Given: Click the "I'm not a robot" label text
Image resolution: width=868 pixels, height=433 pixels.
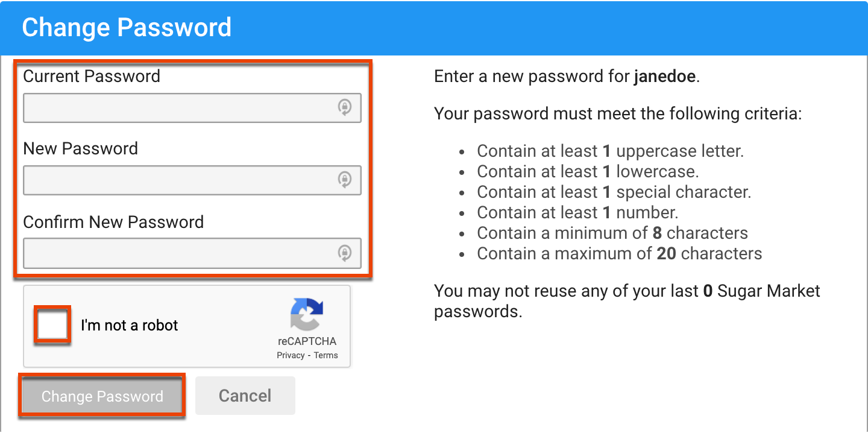Looking at the screenshot, I should coord(130,326).
